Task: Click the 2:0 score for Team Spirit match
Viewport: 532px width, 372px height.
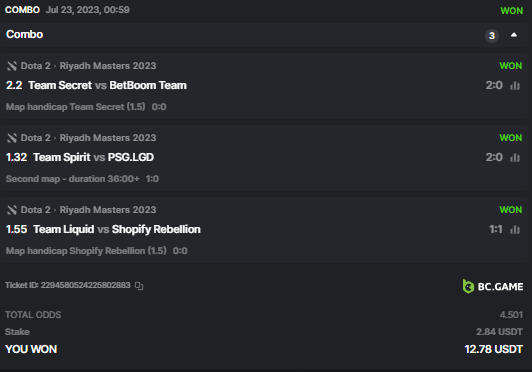Action: 494,157
